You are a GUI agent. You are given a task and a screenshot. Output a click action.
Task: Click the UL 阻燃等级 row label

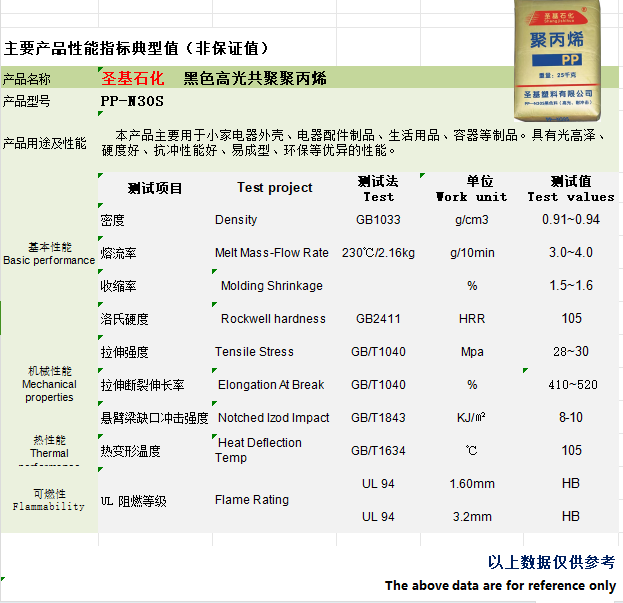coord(134,501)
